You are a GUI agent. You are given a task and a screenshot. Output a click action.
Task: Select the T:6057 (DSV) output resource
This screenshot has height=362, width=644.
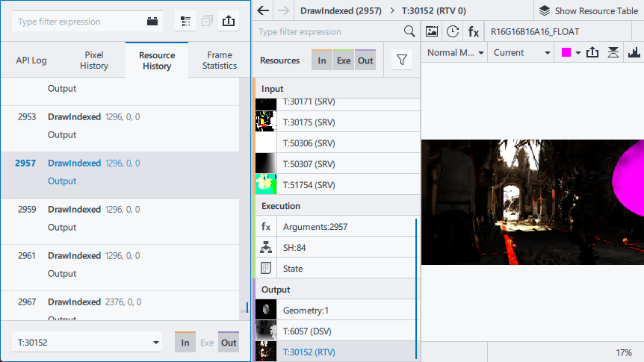coord(309,331)
